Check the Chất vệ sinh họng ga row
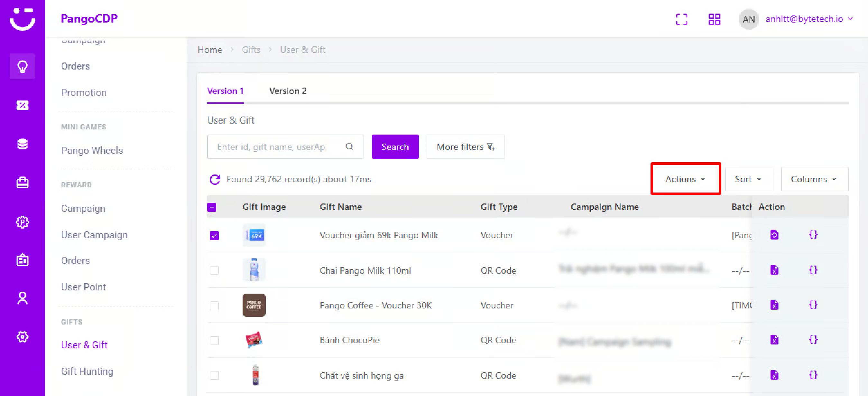The image size is (868, 396). [x=214, y=375]
